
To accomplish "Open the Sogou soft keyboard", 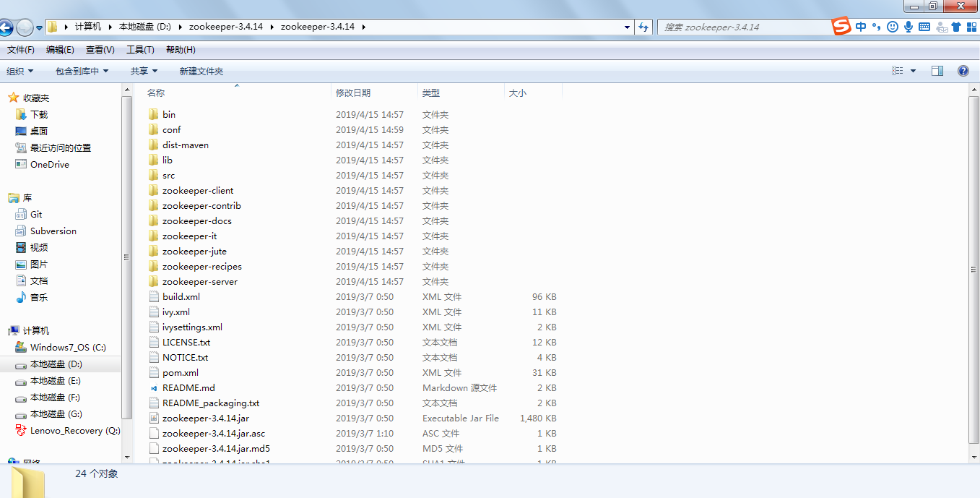I will pyautogui.click(x=924, y=27).
